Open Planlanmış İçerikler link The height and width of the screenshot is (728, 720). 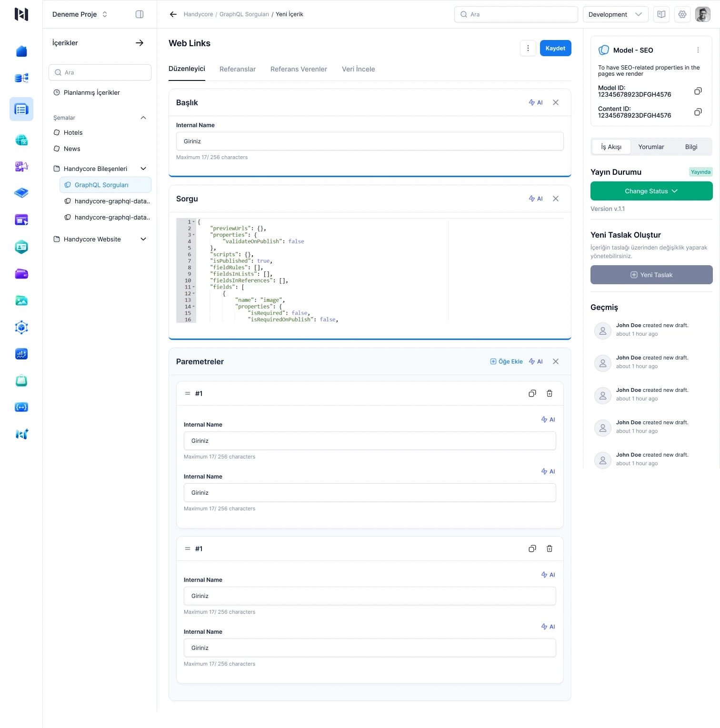tap(87, 92)
